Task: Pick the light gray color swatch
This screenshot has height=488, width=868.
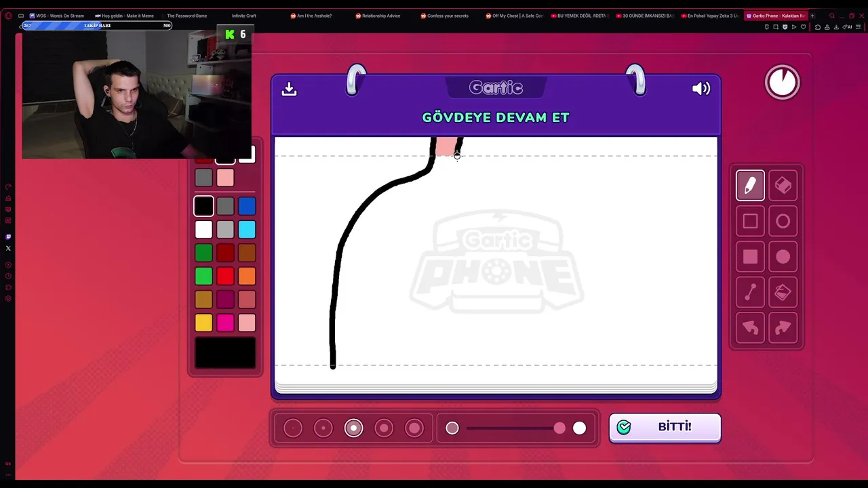Action: tap(225, 230)
